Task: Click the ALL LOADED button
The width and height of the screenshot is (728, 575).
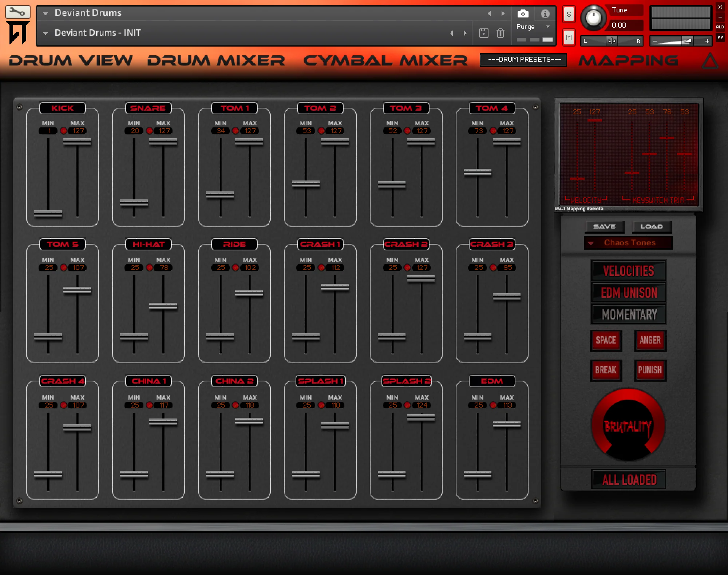Action: pos(629,480)
